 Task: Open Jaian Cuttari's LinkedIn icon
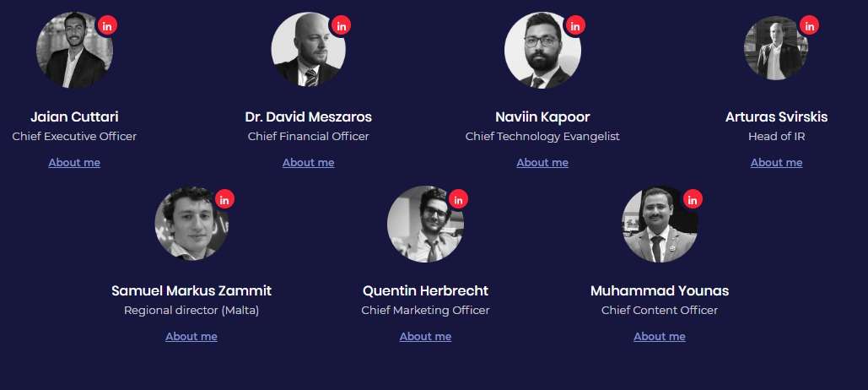[107, 25]
